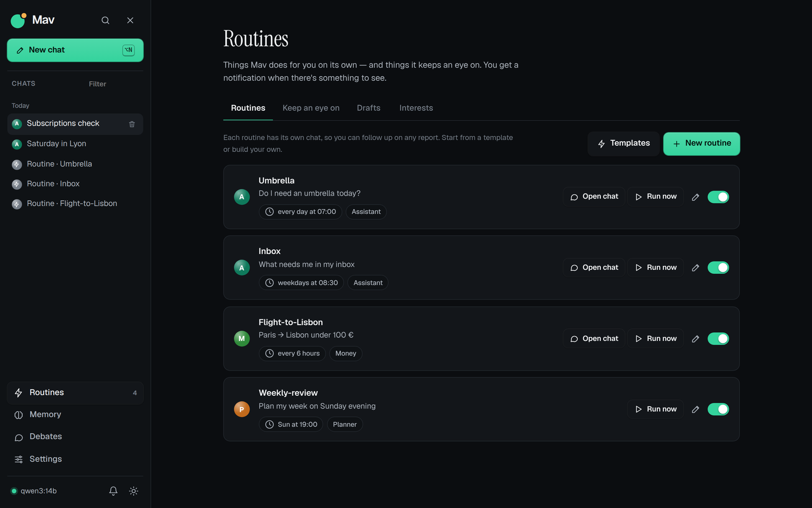Viewport: 812px width, 508px height.
Task: Create a New routine
Action: point(701,144)
